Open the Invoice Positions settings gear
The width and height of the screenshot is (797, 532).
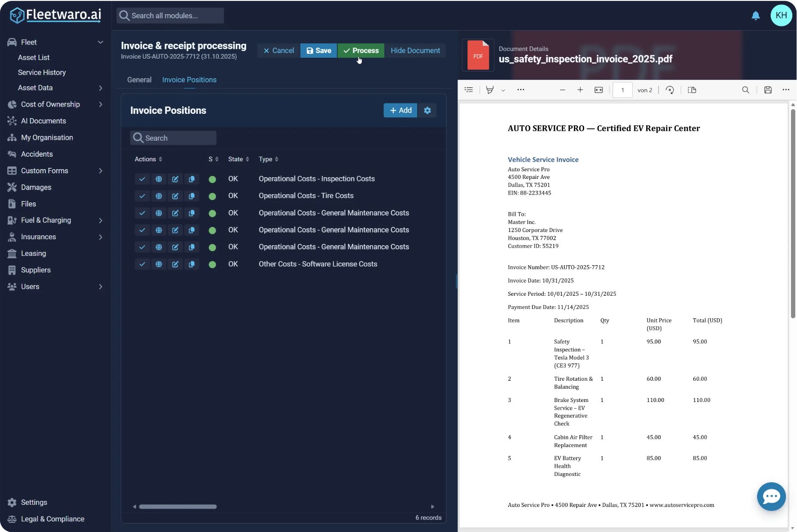pyautogui.click(x=427, y=110)
